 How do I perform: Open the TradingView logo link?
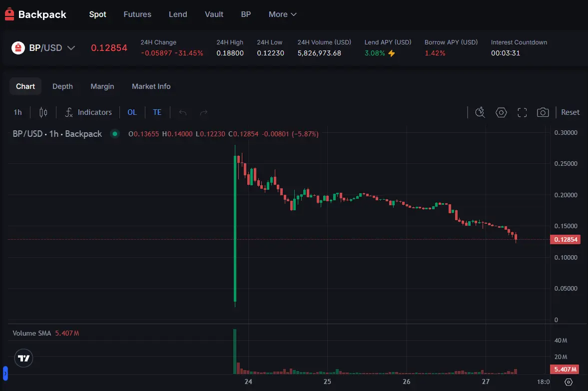[23, 358]
